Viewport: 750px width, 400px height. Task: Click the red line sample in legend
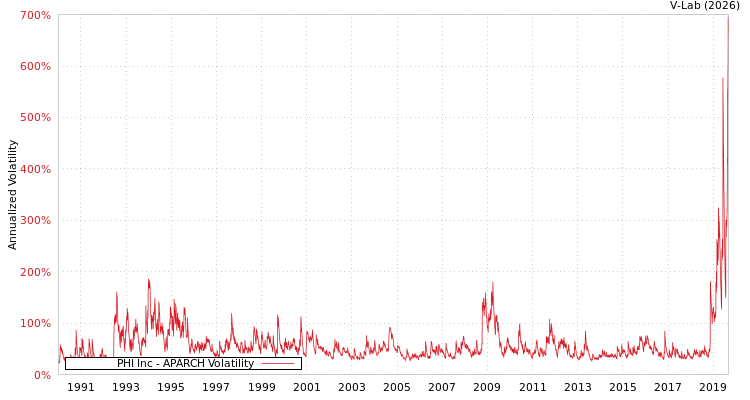pos(278,364)
